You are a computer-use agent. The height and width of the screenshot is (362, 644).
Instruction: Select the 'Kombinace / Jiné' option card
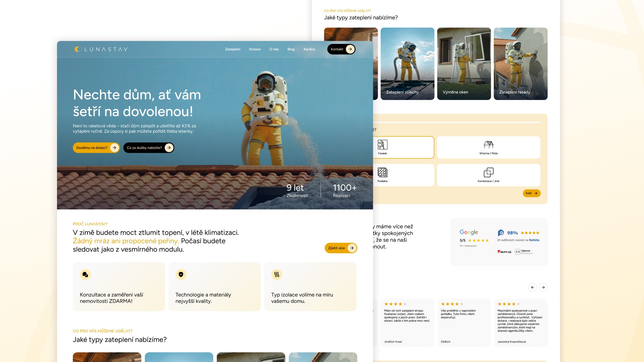(x=489, y=175)
